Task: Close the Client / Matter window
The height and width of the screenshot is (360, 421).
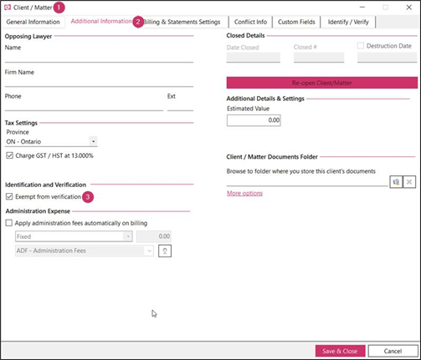Action: coord(409,7)
